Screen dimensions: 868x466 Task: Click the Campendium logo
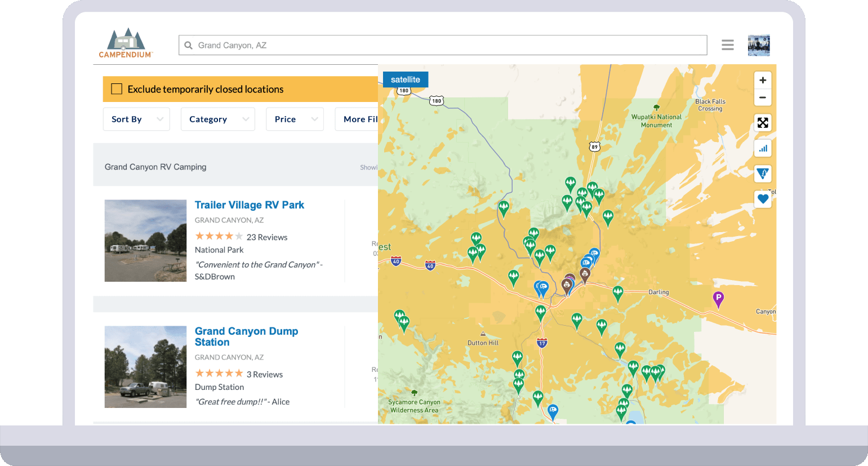pos(126,43)
